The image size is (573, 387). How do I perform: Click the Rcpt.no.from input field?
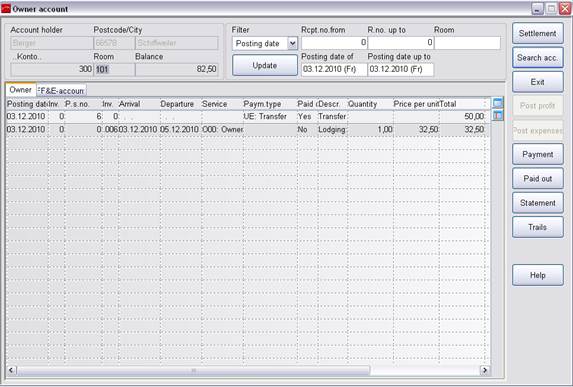click(334, 43)
